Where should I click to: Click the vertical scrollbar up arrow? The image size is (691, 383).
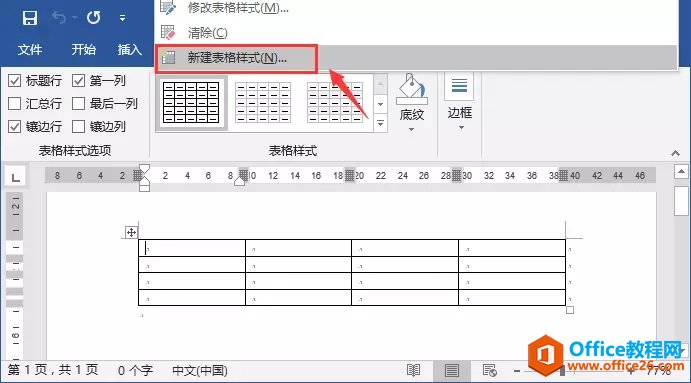click(x=681, y=171)
